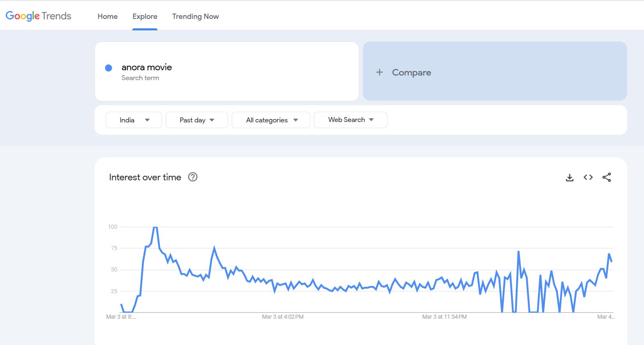The width and height of the screenshot is (644, 345).
Task: Go to the Home tab
Action: pyautogui.click(x=108, y=16)
